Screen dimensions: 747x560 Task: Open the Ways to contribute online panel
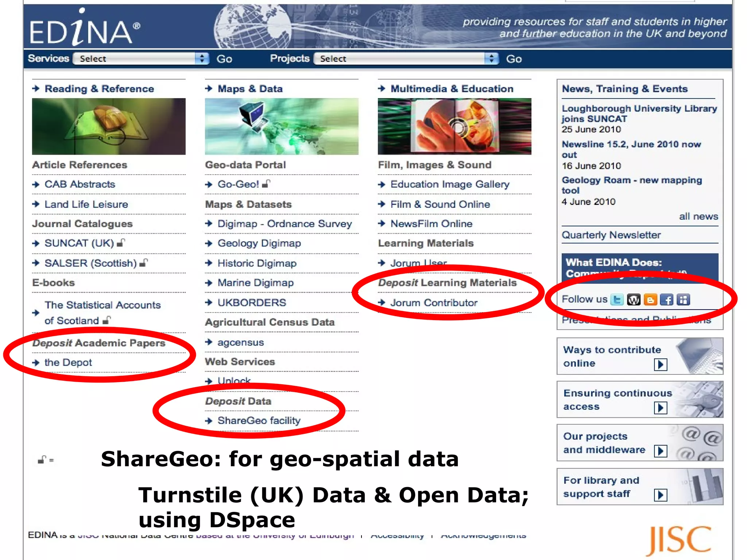tap(640, 356)
